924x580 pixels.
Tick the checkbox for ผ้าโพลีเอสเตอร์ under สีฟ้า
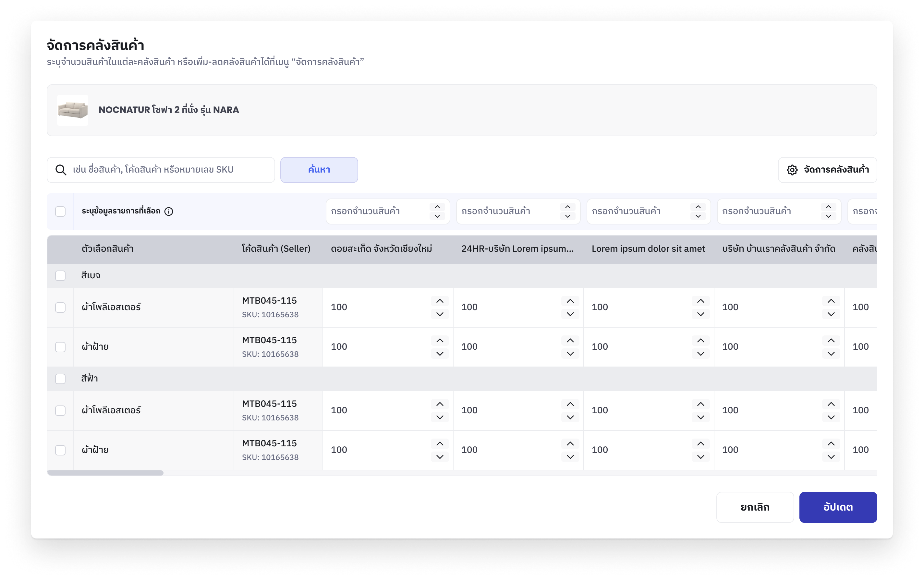click(x=60, y=410)
